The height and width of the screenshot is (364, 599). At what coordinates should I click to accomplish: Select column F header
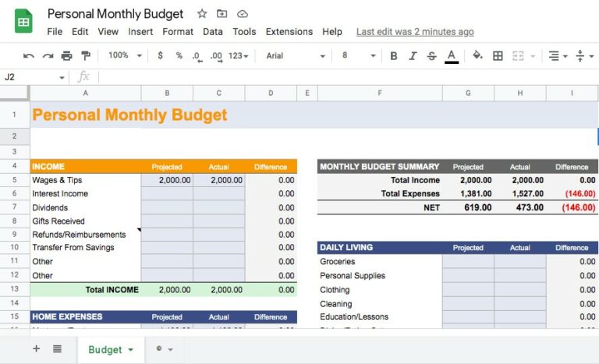coord(380,94)
